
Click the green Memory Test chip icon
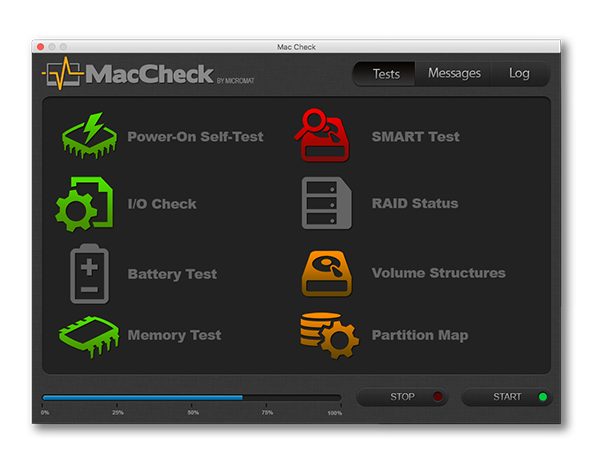tap(89, 337)
